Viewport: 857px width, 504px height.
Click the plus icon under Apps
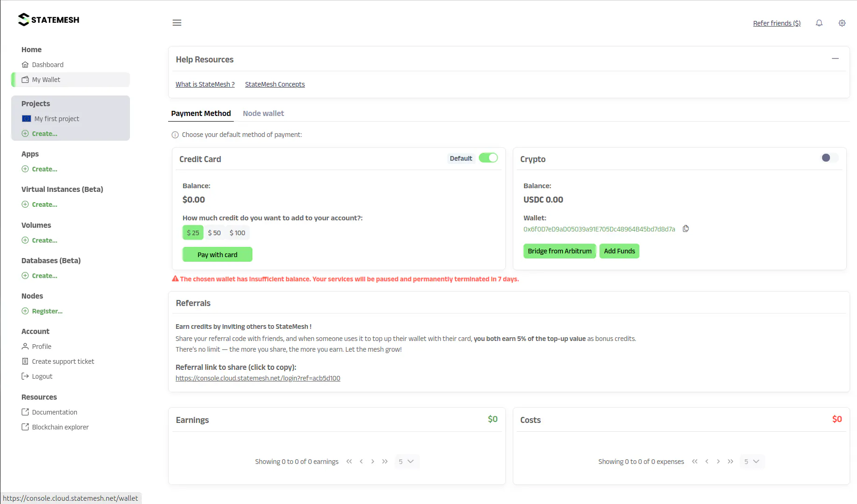(x=25, y=169)
